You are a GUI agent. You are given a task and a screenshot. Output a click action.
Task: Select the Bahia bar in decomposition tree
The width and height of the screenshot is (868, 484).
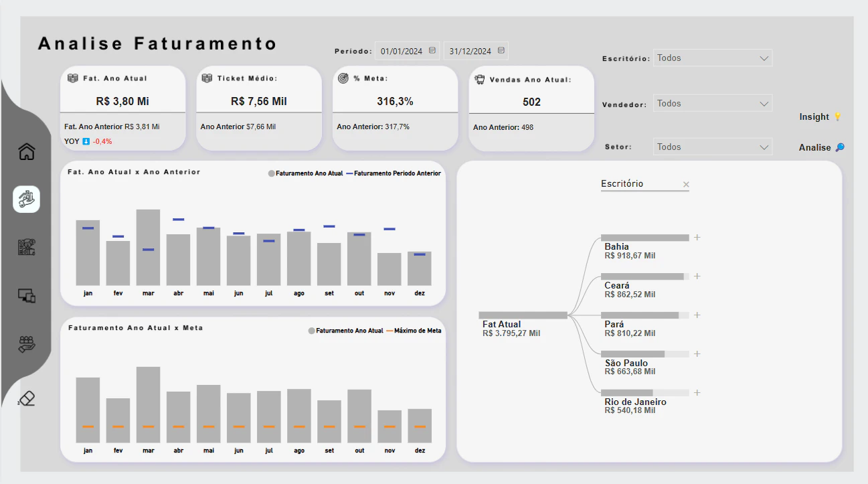point(645,238)
